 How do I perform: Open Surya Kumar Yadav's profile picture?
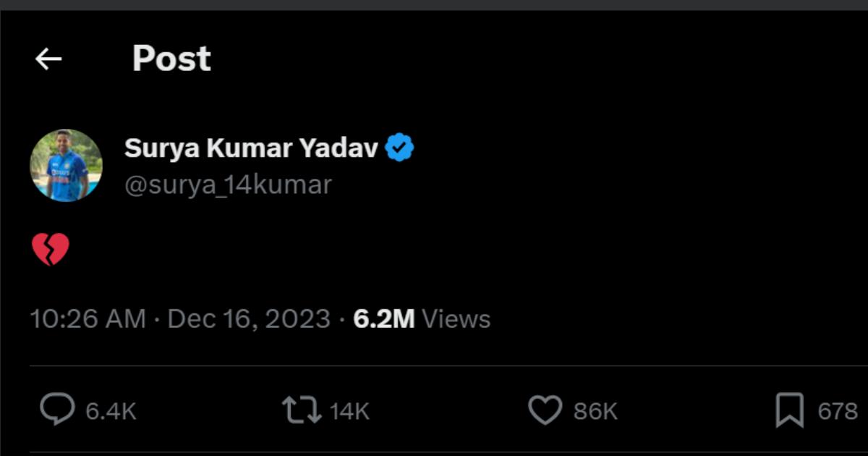66,166
